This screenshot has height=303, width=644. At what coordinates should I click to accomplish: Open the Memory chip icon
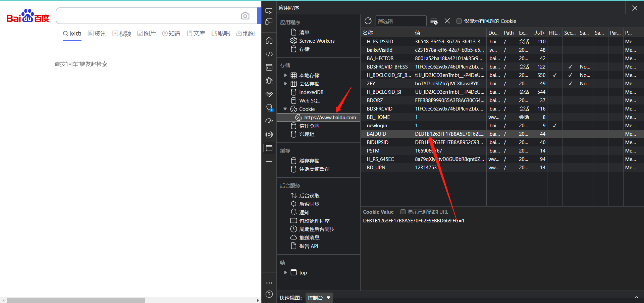coord(269,134)
